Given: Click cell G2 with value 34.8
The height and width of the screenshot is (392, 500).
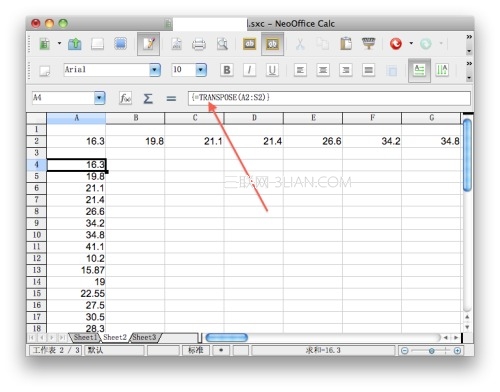Looking at the screenshot, I should [x=431, y=141].
